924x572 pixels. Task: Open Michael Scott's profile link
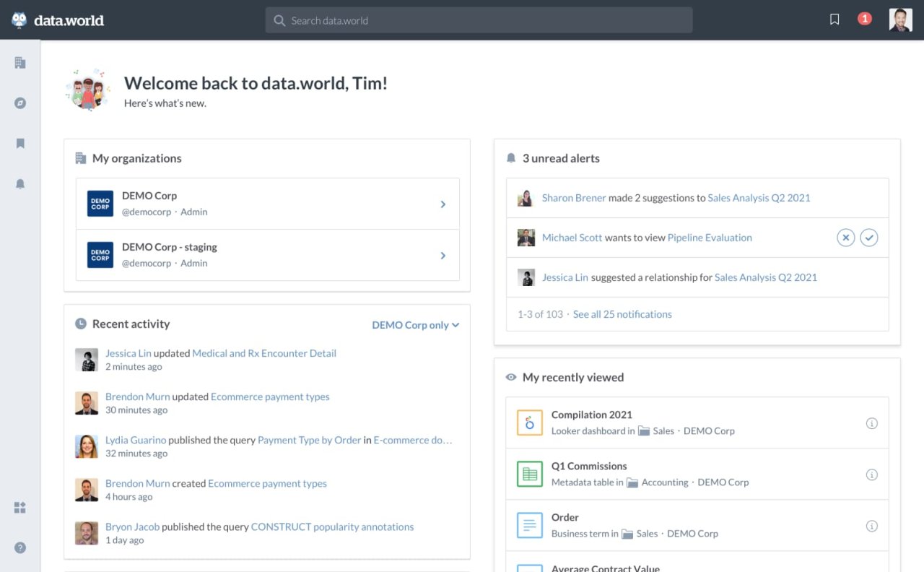coord(572,238)
